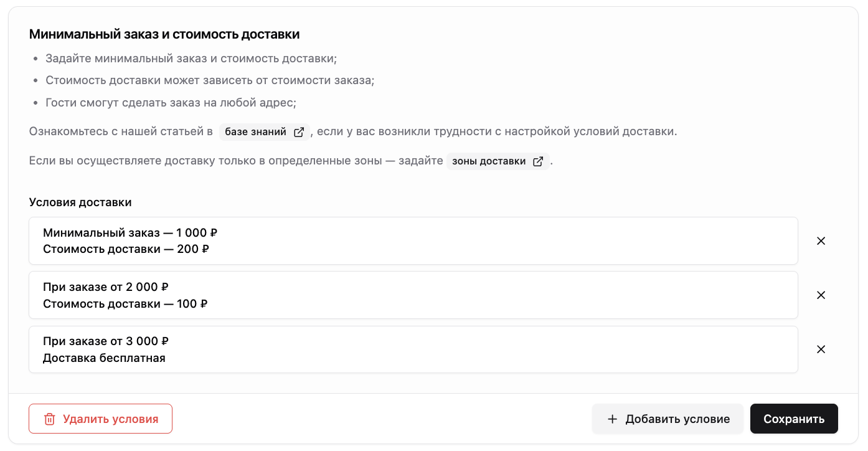Click bullet text 'Задайте минимальный заказ'
Image resolution: width=868 pixels, height=451 pixels.
(191, 59)
